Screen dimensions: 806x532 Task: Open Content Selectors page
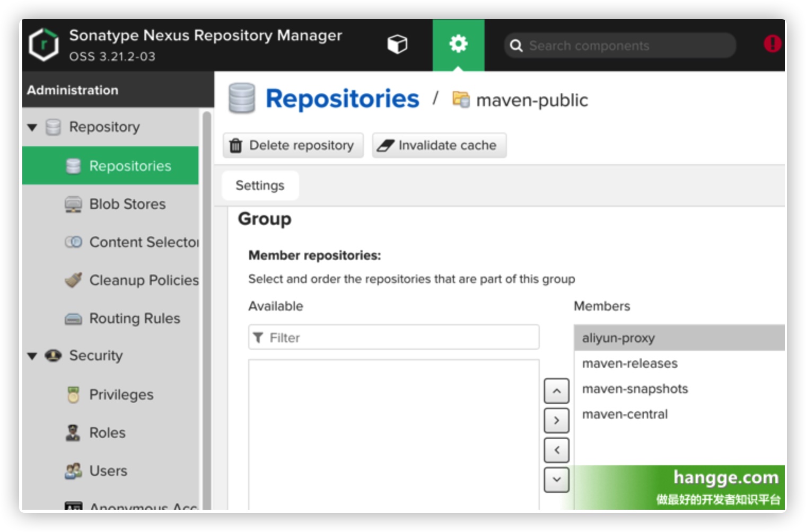click(x=144, y=242)
